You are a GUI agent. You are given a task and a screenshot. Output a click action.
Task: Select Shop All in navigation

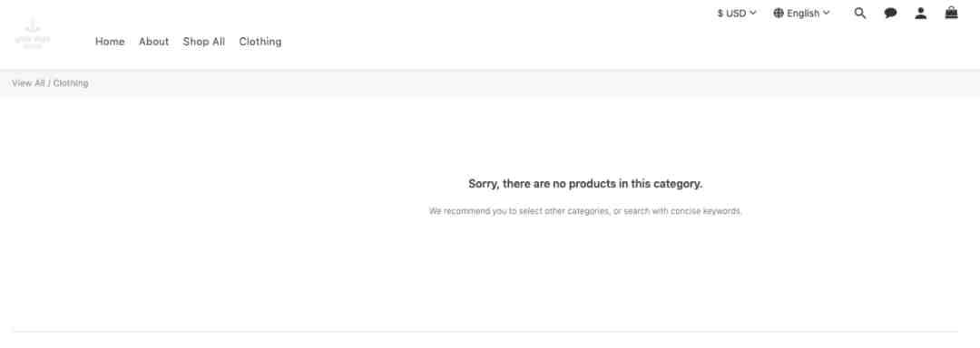pyautogui.click(x=204, y=42)
